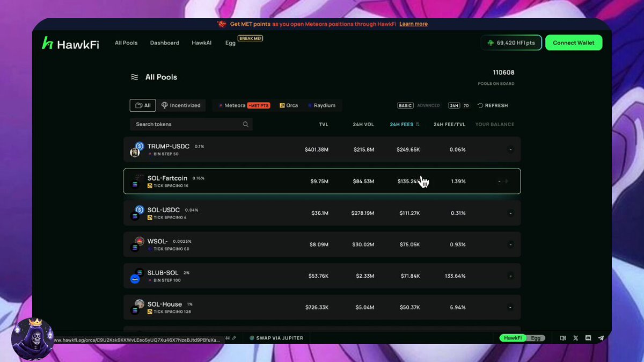Switch to BASIC view mode
Viewport: 644px width, 362px height.
pos(405,105)
